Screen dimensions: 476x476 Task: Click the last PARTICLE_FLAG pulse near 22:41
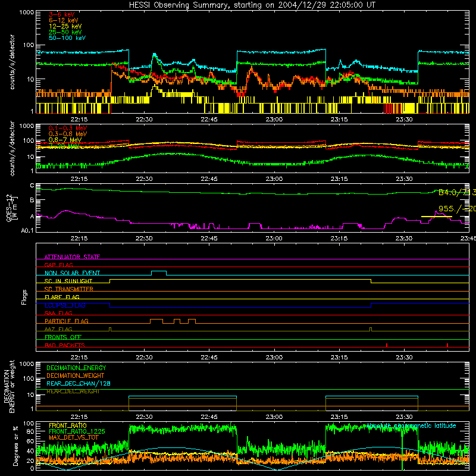[x=192, y=320]
